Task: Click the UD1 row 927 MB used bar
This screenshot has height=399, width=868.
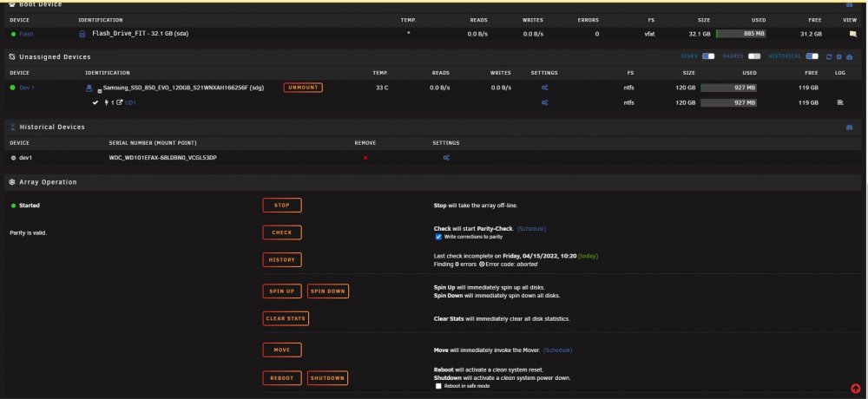Action: pyautogui.click(x=728, y=102)
